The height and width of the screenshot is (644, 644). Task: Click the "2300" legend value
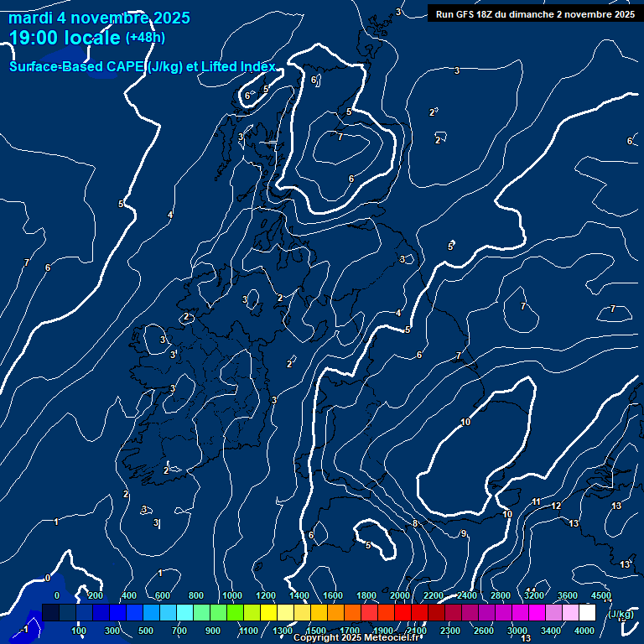450,631
